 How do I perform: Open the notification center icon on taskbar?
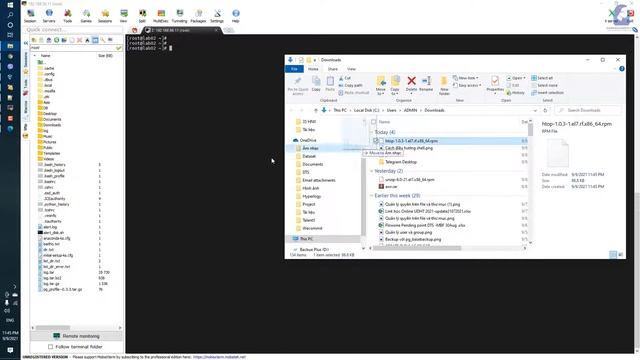pyautogui.click(x=10, y=350)
